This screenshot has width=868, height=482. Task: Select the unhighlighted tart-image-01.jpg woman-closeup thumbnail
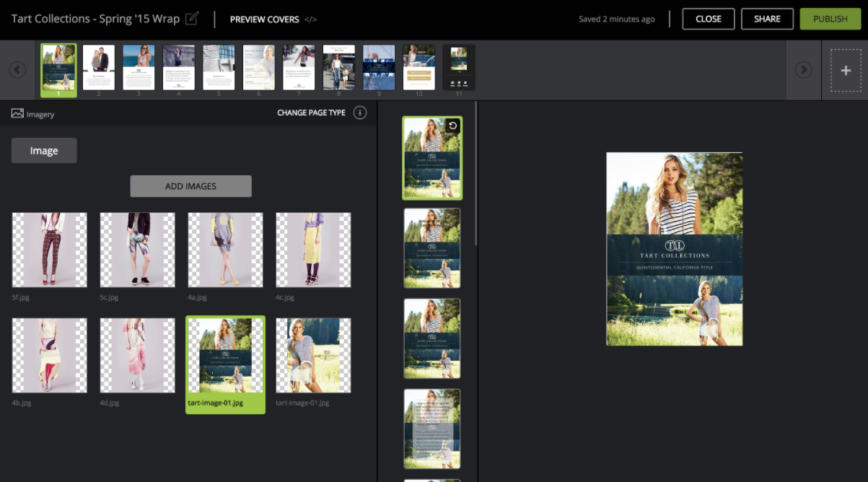point(314,355)
